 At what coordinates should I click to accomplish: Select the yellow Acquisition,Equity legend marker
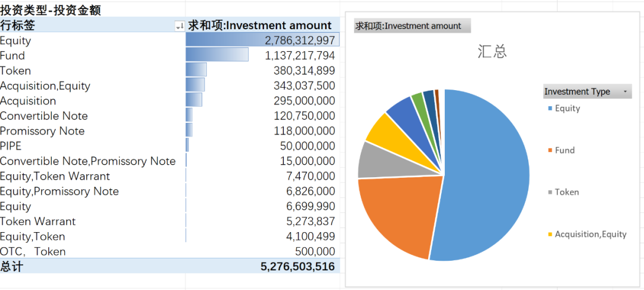(550, 235)
